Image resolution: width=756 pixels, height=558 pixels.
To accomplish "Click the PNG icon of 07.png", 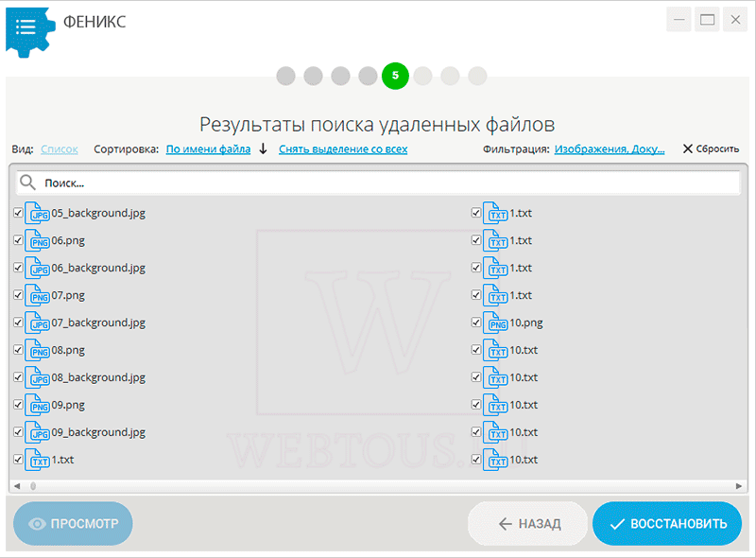I will click(x=37, y=295).
